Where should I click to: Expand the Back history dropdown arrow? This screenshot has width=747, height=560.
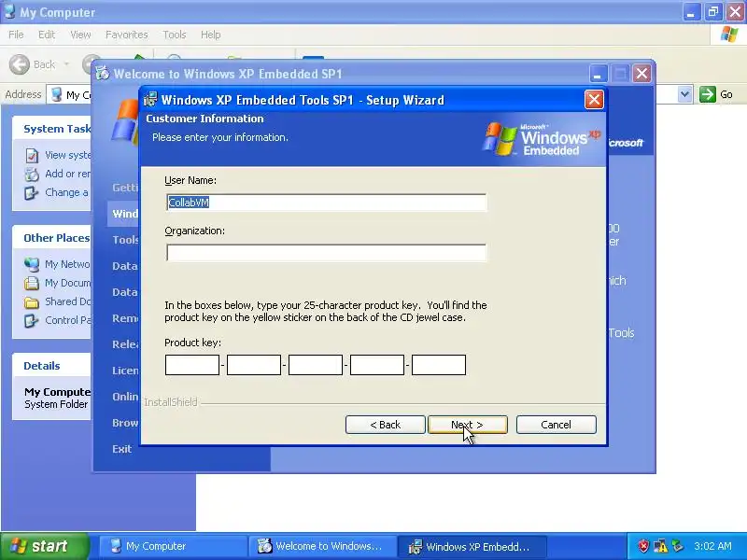point(66,64)
